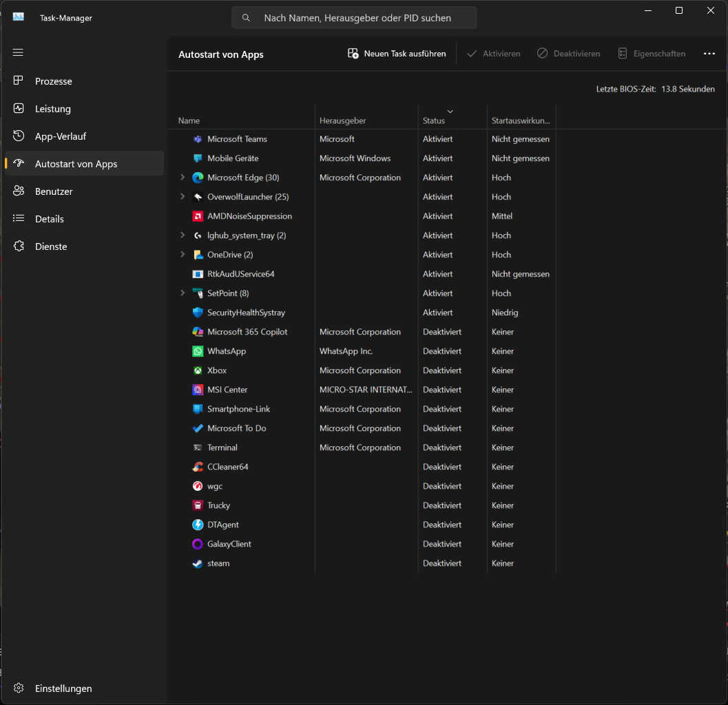Select the Autostart von Apps heading

pos(221,55)
